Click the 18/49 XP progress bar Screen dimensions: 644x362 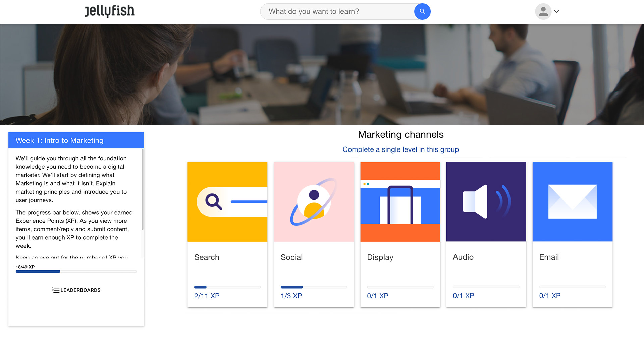76,271
